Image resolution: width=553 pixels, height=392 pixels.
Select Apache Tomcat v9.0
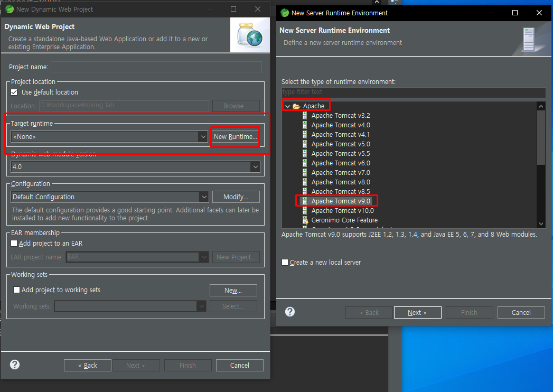coord(341,201)
